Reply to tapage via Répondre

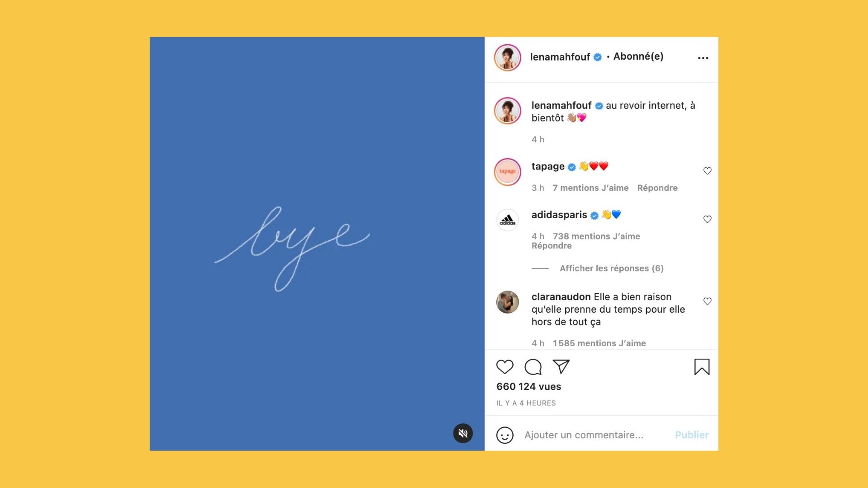pos(657,188)
